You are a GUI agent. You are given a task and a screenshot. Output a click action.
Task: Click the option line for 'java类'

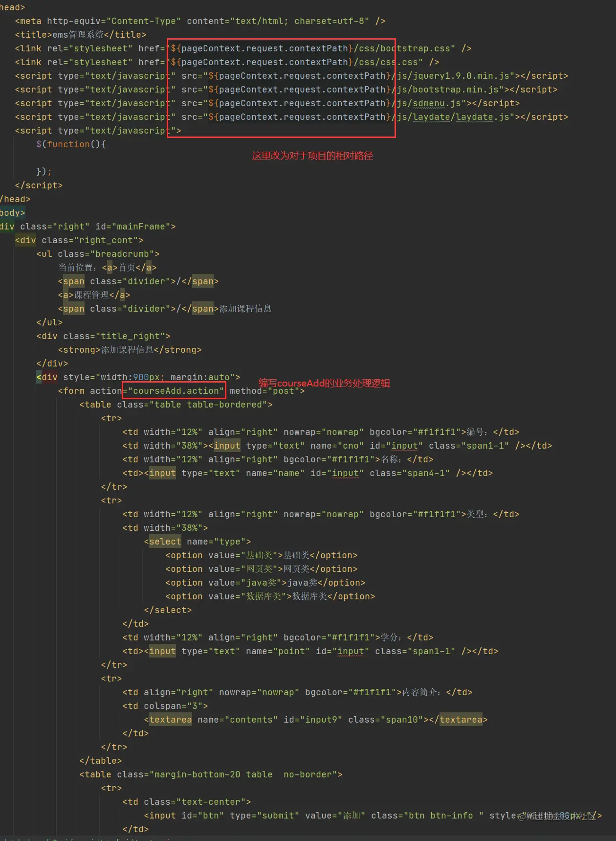pos(265,583)
